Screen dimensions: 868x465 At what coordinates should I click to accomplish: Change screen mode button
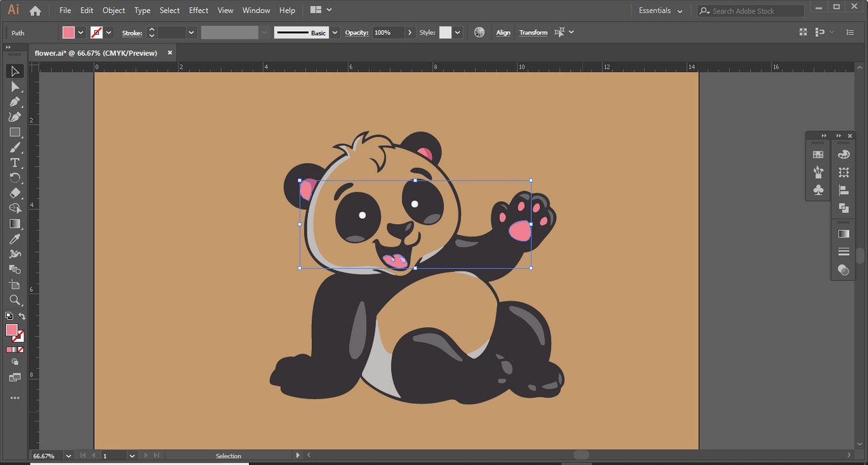click(x=14, y=377)
